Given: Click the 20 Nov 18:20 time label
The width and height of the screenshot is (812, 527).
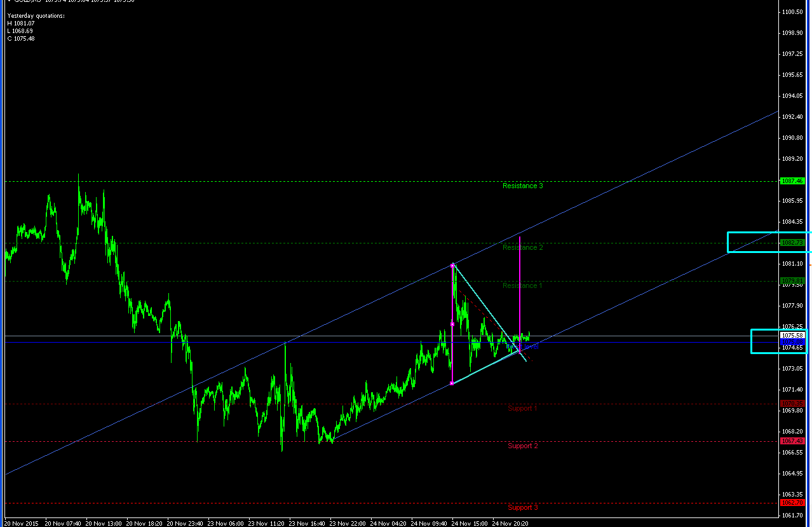Looking at the screenshot, I should pos(144,523).
